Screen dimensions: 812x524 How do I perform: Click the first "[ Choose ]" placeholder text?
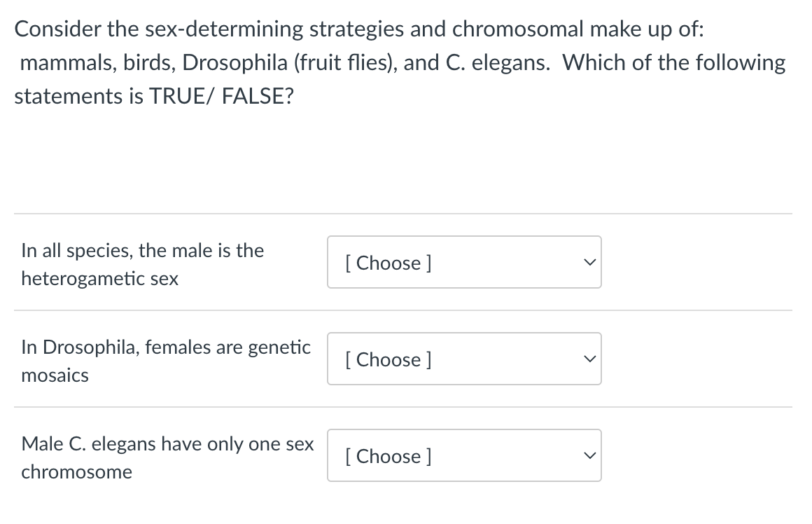click(388, 263)
